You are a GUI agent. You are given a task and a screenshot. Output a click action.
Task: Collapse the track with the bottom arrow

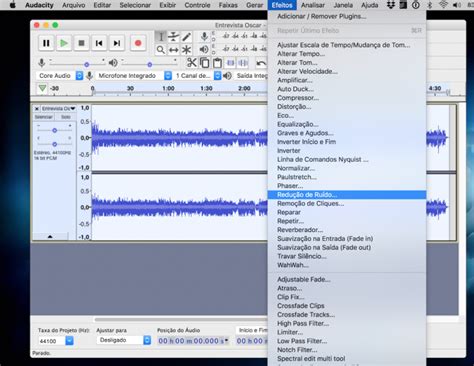[x=50, y=236]
